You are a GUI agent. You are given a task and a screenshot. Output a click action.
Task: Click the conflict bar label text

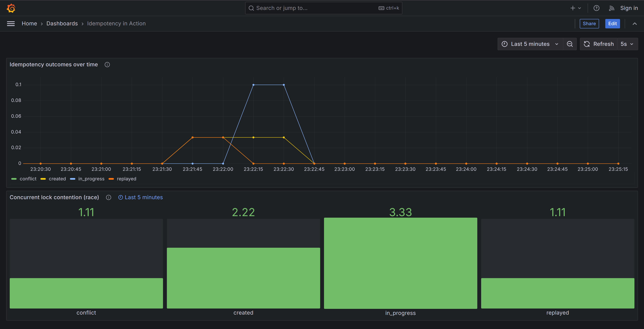point(86,313)
